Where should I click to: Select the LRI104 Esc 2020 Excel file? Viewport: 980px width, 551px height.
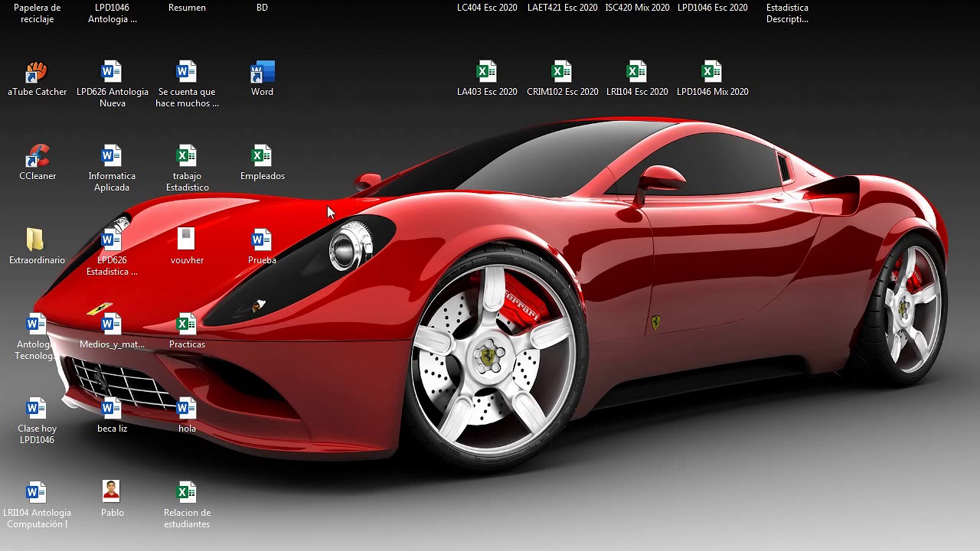(637, 72)
